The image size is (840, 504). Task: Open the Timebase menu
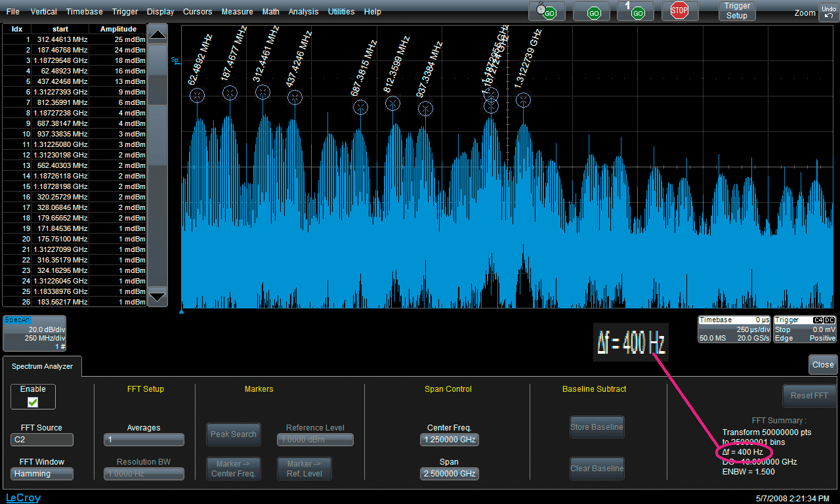click(x=84, y=12)
